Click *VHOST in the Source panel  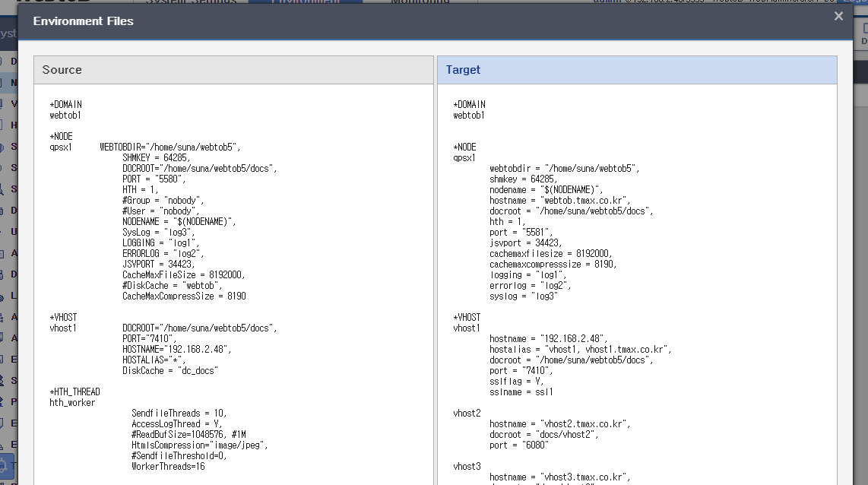[x=64, y=317]
